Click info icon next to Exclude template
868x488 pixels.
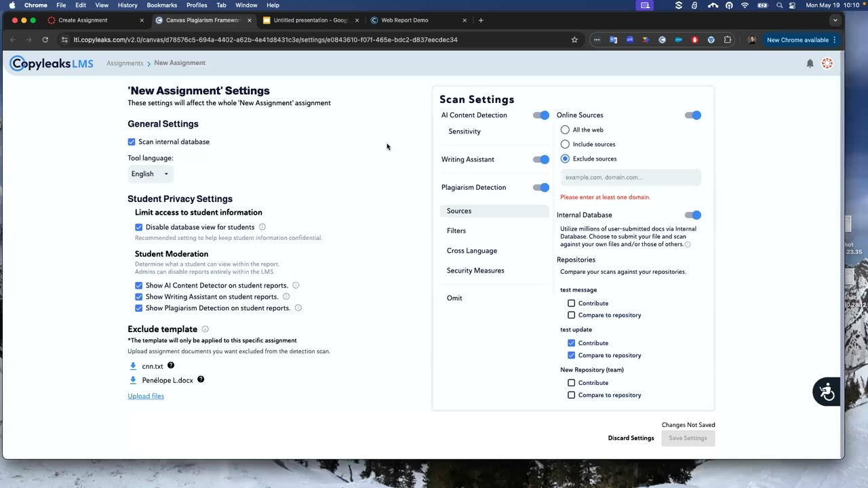coord(205,329)
